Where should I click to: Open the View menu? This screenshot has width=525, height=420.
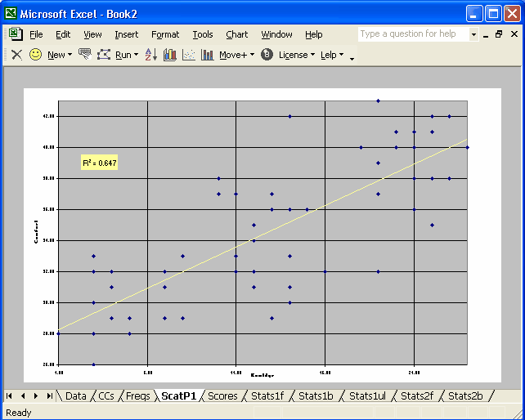[92, 34]
